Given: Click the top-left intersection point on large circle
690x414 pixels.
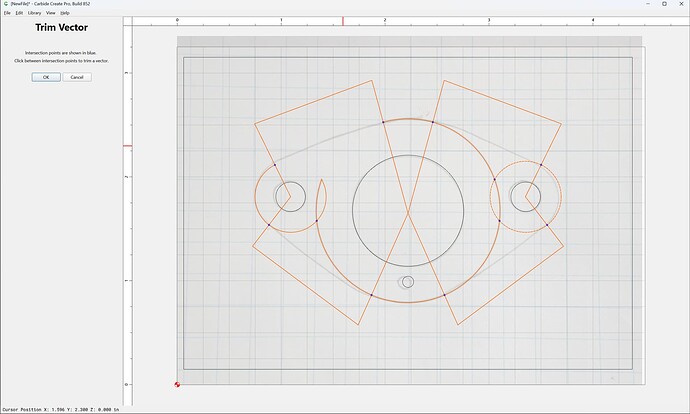Looking at the screenshot, I should click(x=383, y=122).
